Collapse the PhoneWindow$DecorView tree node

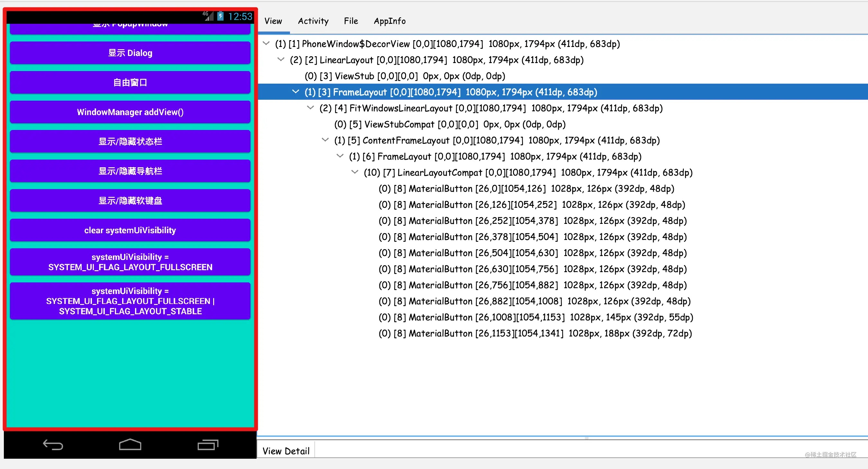266,43
